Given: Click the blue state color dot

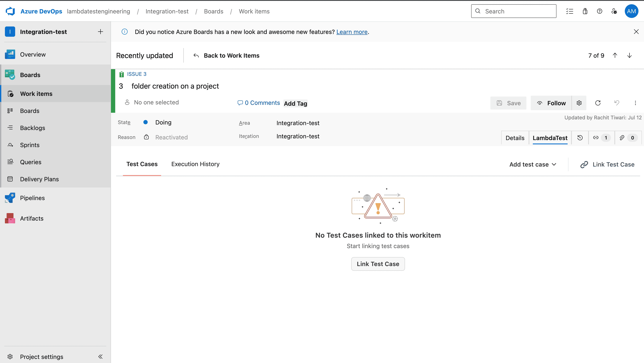Looking at the screenshot, I should [x=146, y=122].
